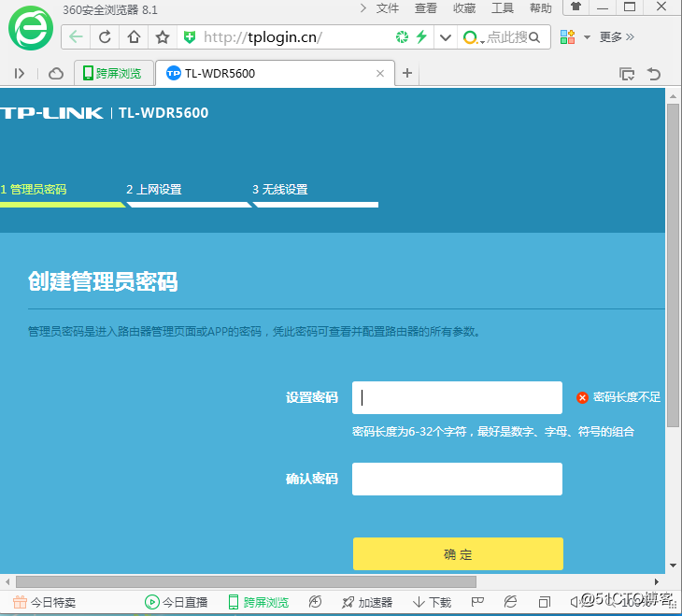Select the TL-WDR5600 tab
The width and height of the screenshot is (682, 616).
click(x=275, y=73)
